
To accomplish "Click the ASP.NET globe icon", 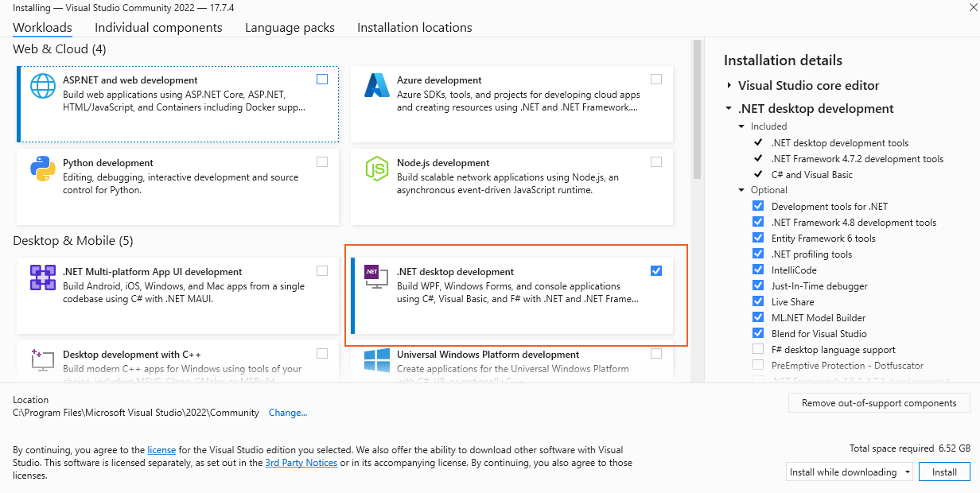I will click(43, 85).
